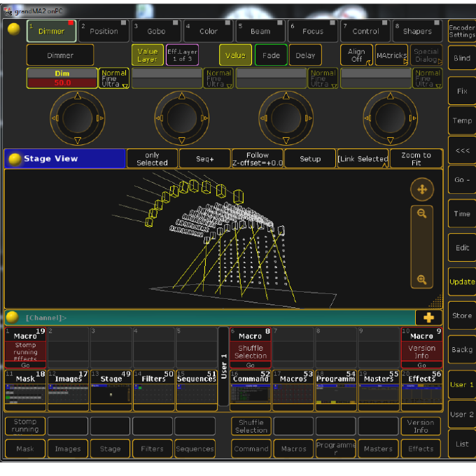Click the first encoder dial under Dim
Screen dimensions: 476x476
(77, 118)
